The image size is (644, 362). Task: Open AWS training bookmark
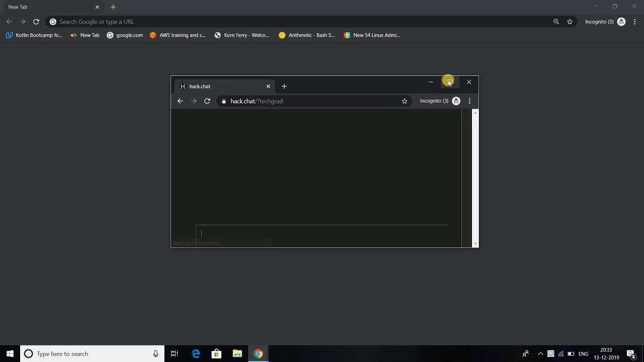coord(178,35)
